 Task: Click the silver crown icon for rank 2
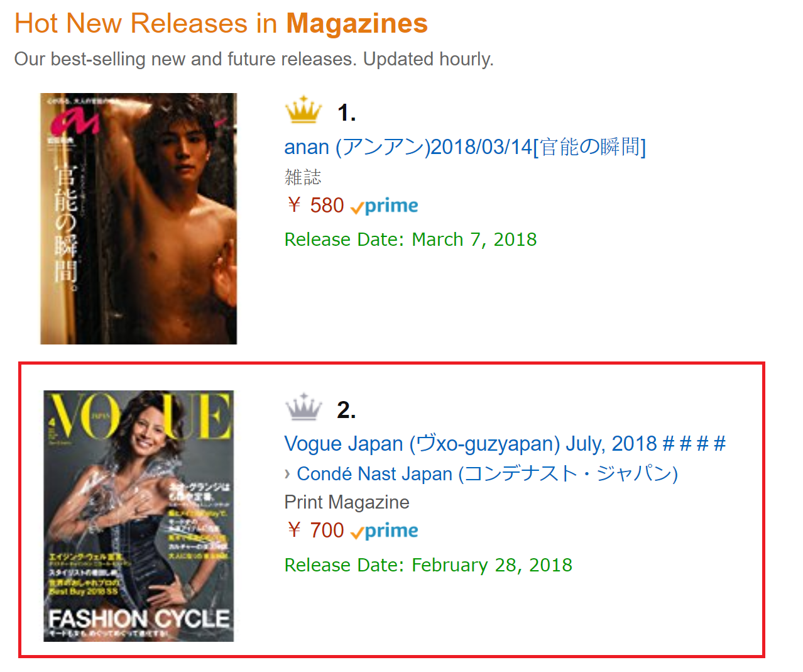(303, 407)
